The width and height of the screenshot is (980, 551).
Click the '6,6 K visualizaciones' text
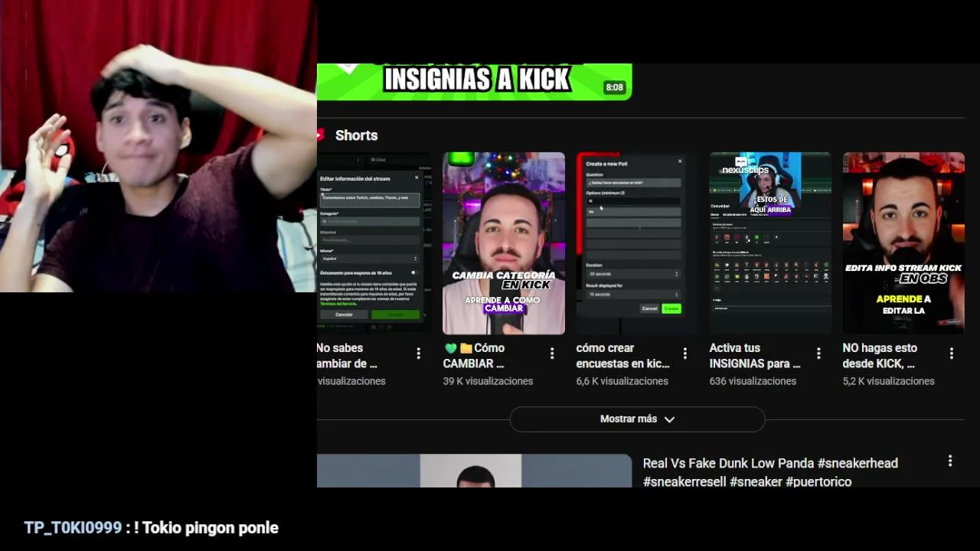click(x=622, y=381)
